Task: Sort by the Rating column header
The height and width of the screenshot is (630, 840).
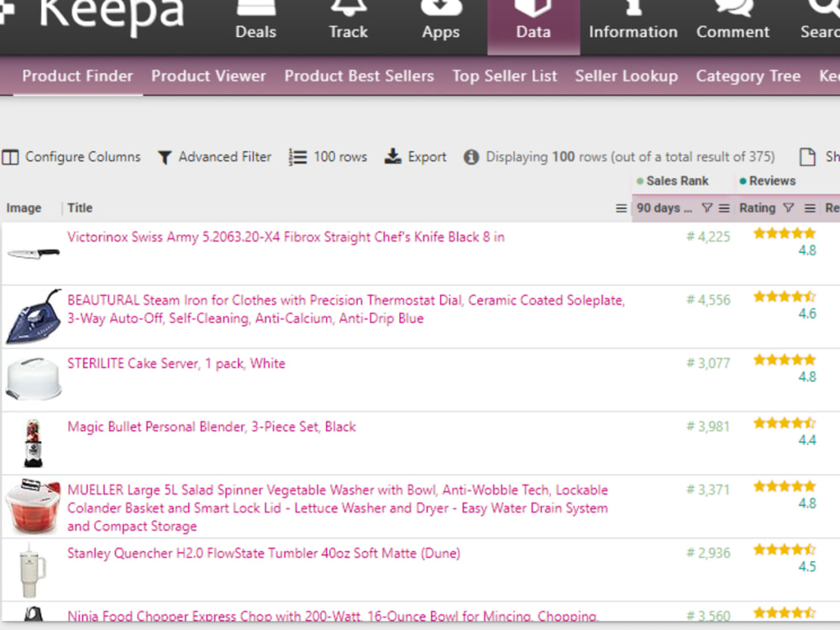Action: (757, 207)
